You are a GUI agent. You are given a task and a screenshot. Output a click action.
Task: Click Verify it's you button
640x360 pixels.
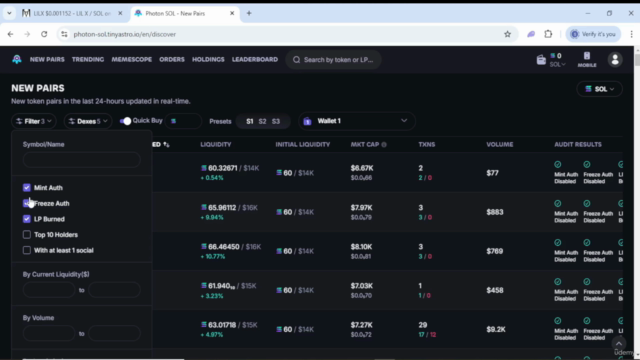click(x=593, y=34)
